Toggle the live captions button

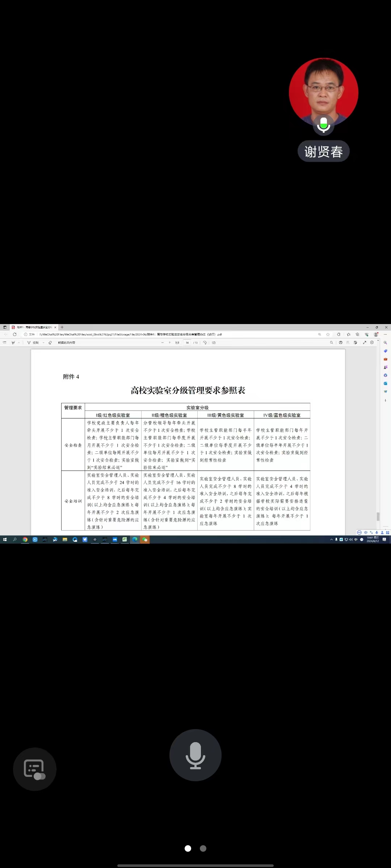pyautogui.click(x=34, y=769)
